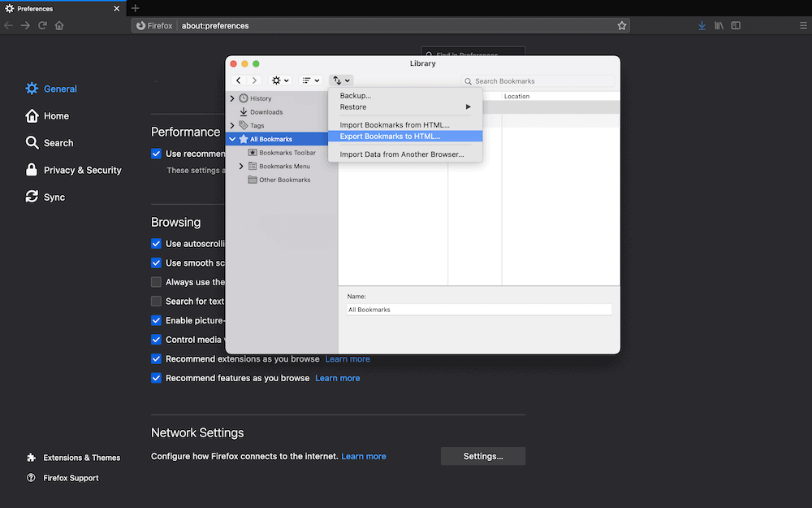The image size is (812, 508).
Task: Click the Home icon in the navigation toolbar
Action: [x=58, y=25]
